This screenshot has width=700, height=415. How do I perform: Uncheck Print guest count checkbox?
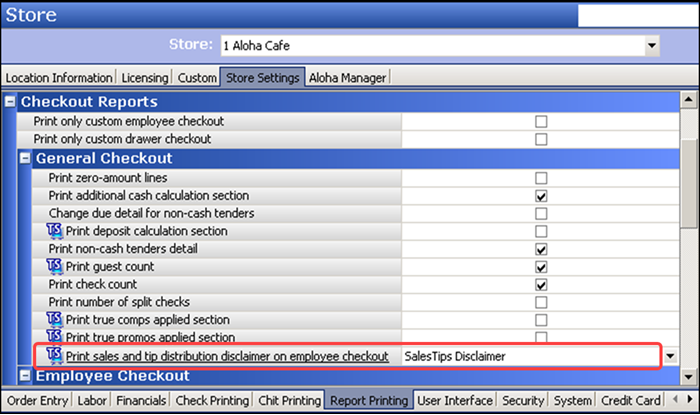[x=541, y=267]
